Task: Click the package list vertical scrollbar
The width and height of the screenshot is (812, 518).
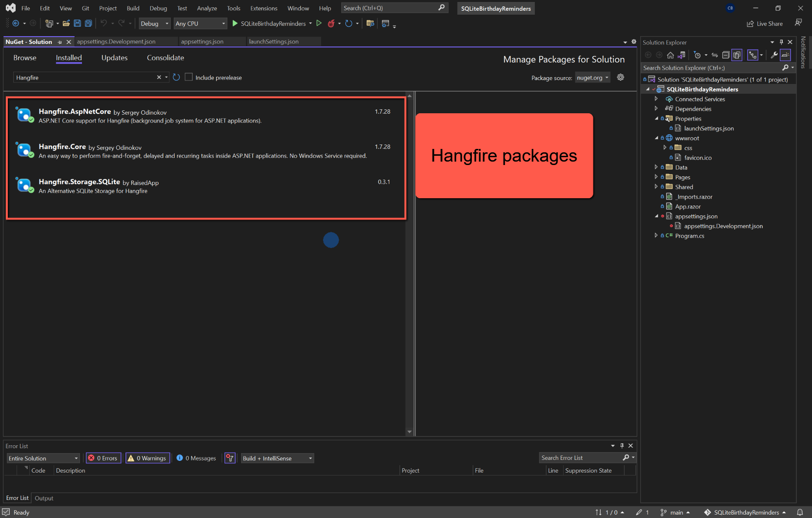Action: (409, 264)
